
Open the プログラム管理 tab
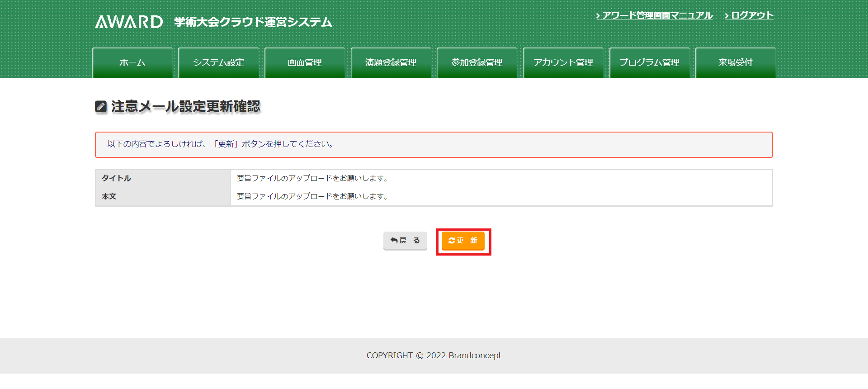tap(650, 63)
